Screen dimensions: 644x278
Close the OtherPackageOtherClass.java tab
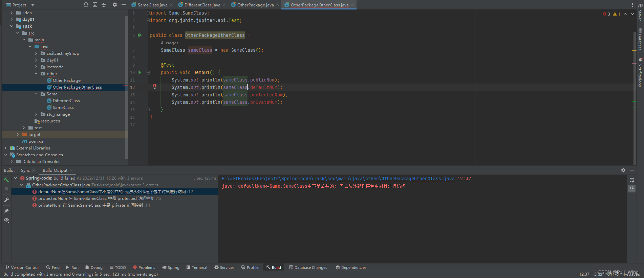pos(352,5)
